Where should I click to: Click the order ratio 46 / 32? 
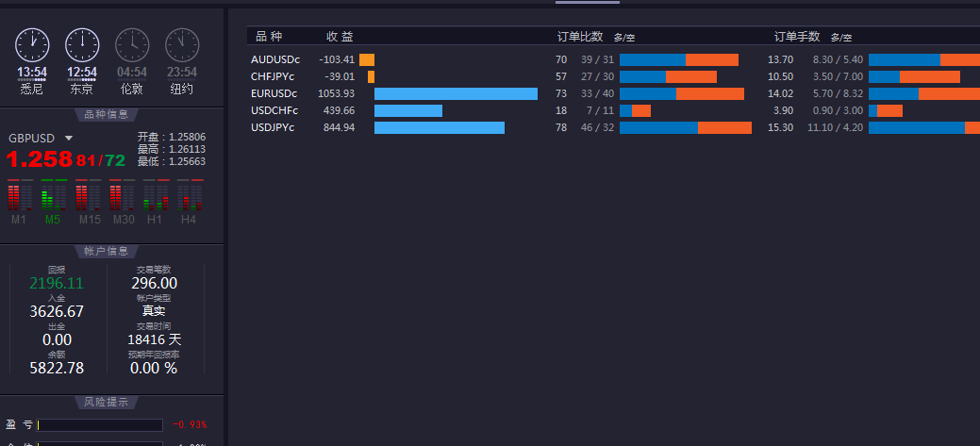tap(597, 127)
